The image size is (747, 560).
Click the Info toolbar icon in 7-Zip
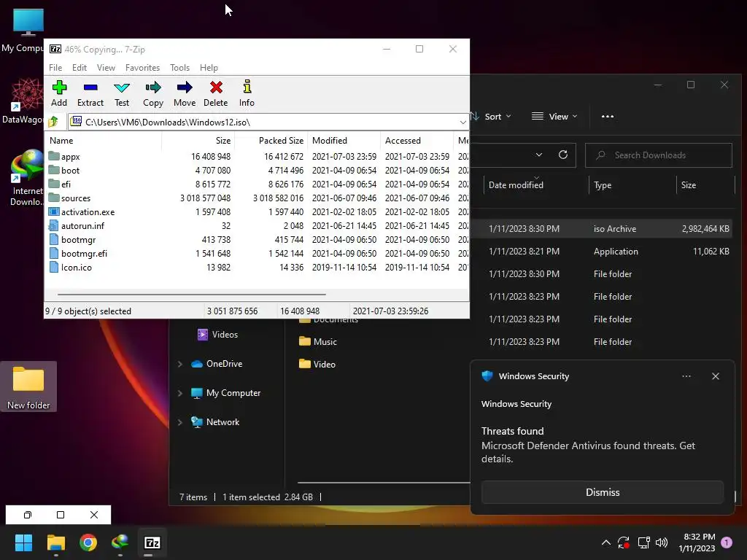pos(247,93)
